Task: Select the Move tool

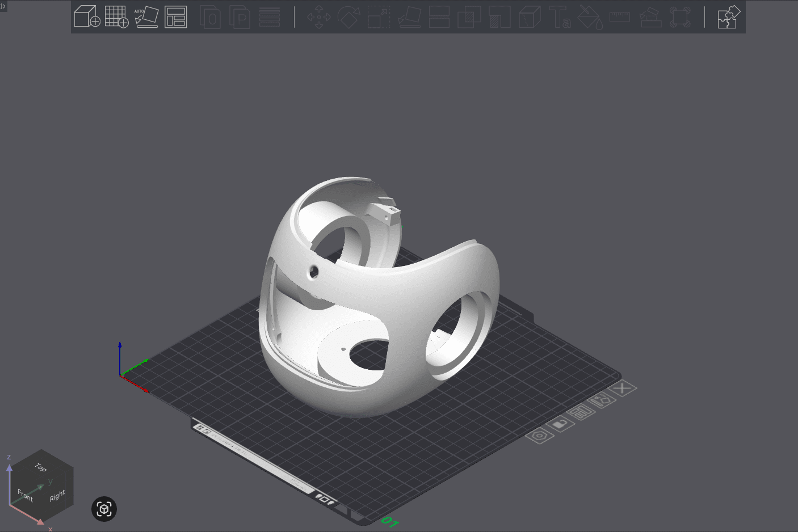Action: 319,17
